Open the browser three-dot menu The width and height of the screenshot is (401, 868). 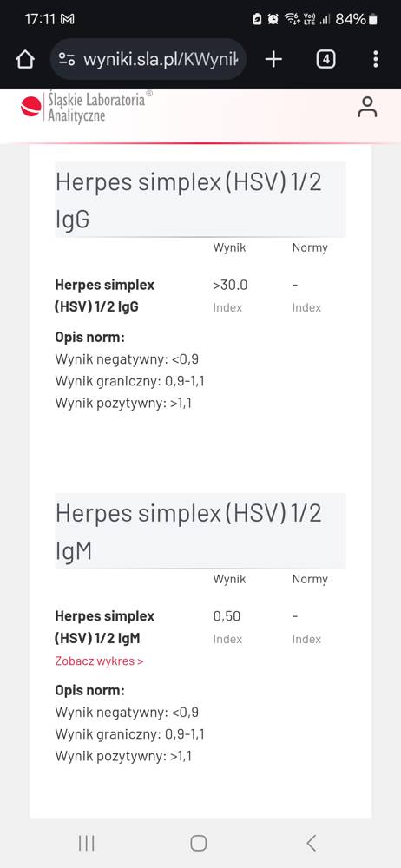point(376,59)
